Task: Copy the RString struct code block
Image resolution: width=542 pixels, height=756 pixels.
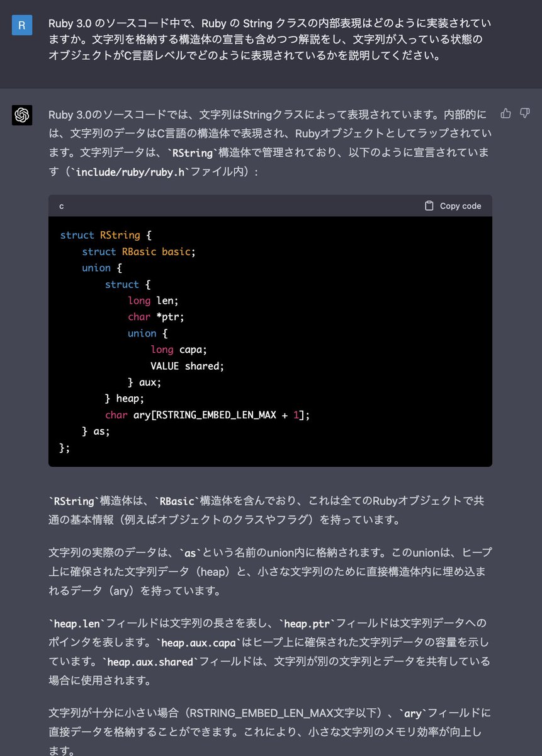Action: point(453,206)
